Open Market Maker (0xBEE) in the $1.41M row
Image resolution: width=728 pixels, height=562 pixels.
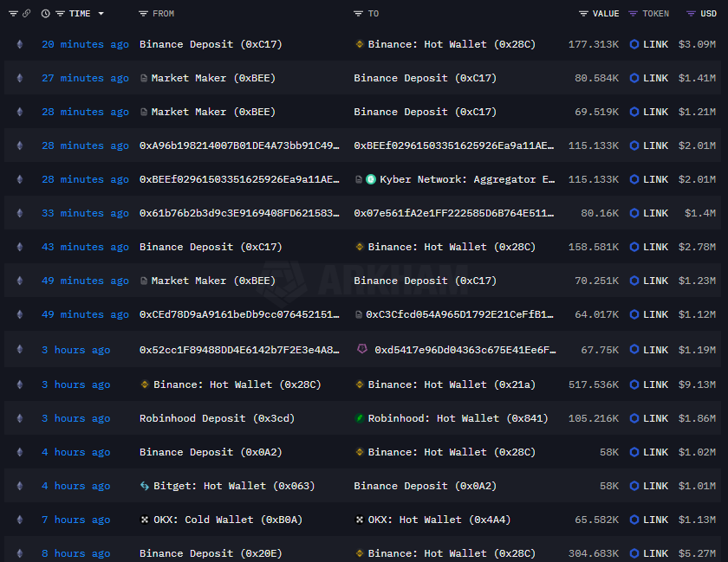click(x=213, y=78)
